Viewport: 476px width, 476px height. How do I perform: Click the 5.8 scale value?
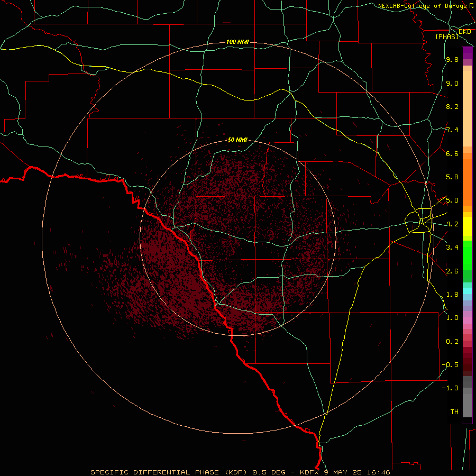tap(452, 177)
